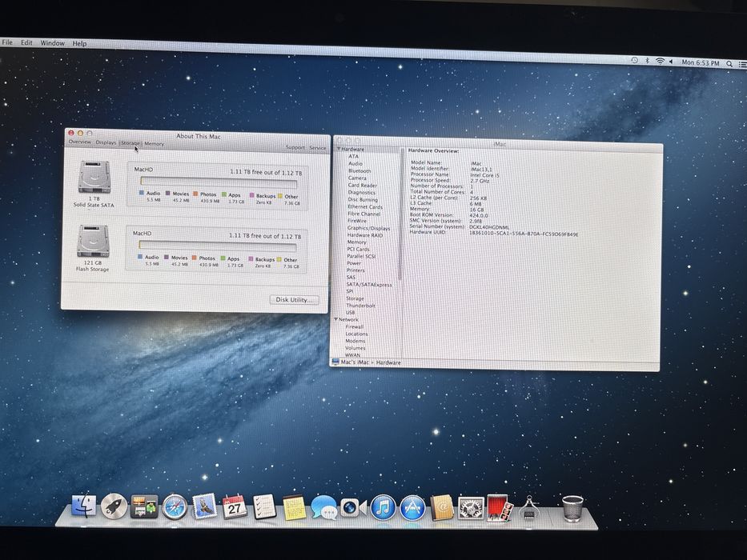Click Service link in About This Mac
This screenshot has height=560, width=747.
coord(318,148)
